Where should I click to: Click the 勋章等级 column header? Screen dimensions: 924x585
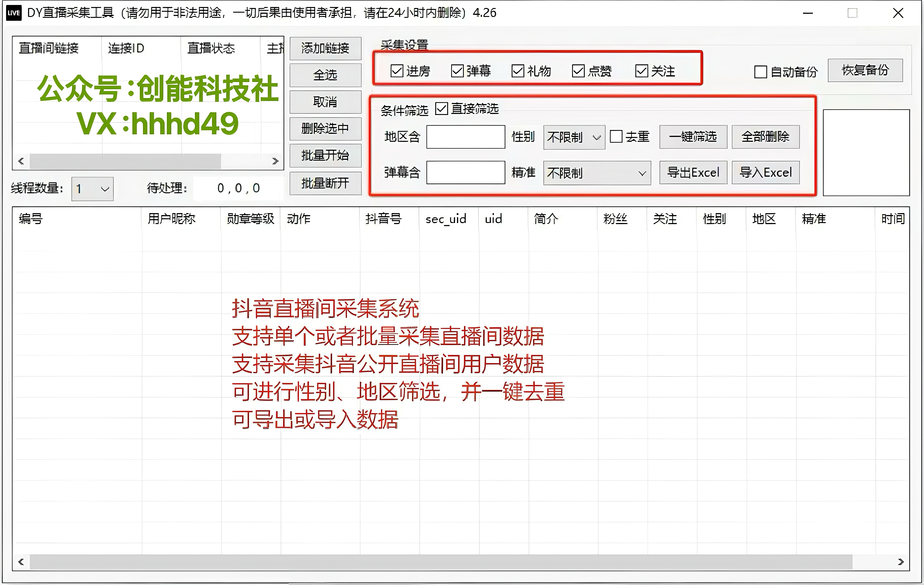[251, 219]
